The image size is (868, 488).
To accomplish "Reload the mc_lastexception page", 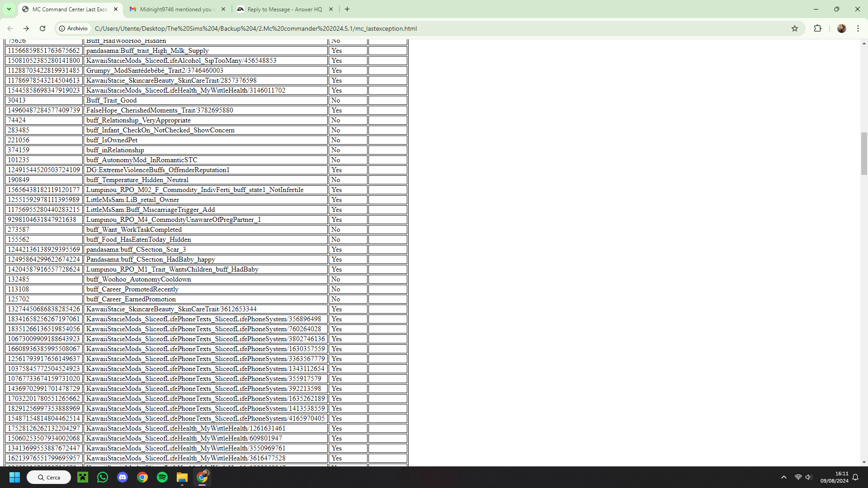I will click(42, 28).
